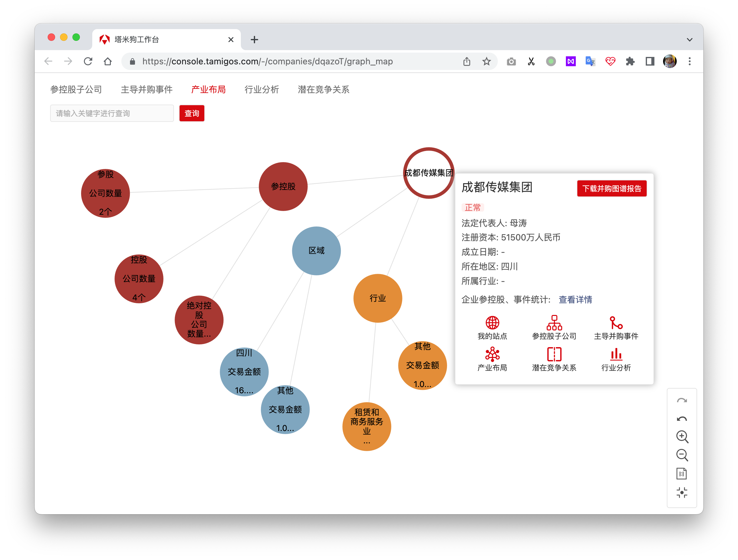Click the browser forward arrow
Image resolution: width=738 pixels, height=560 pixels.
pyautogui.click(x=68, y=61)
